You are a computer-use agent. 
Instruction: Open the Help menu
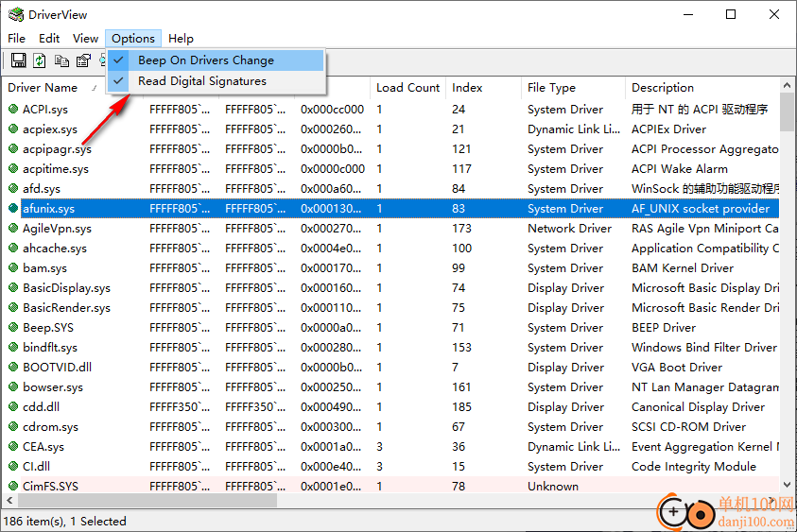click(x=181, y=38)
